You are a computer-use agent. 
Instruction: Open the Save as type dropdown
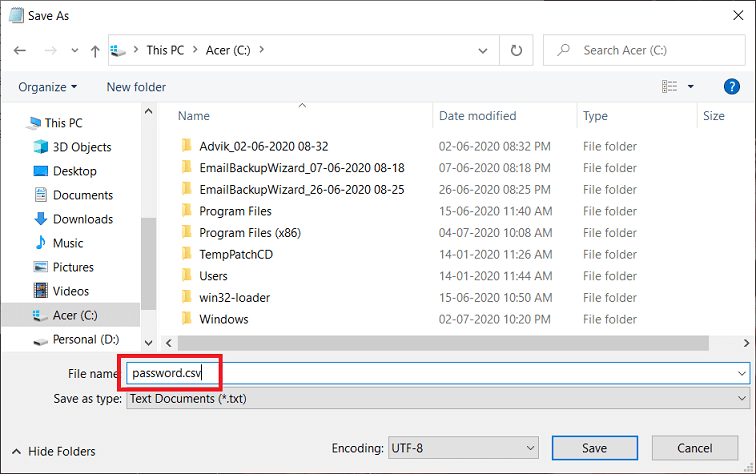pyautogui.click(x=438, y=399)
